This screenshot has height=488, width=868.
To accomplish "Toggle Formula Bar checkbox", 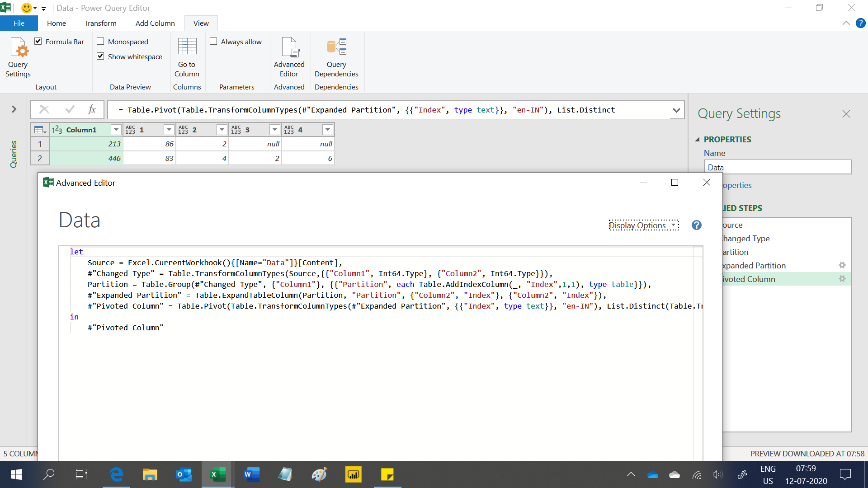I will coord(38,42).
